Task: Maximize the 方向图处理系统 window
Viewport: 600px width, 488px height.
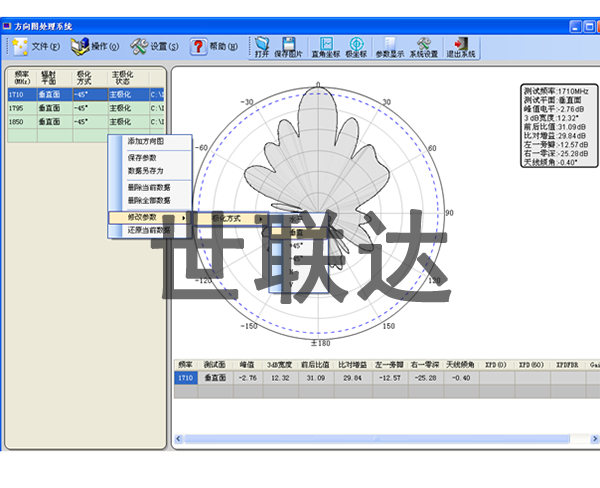Action: point(590,27)
